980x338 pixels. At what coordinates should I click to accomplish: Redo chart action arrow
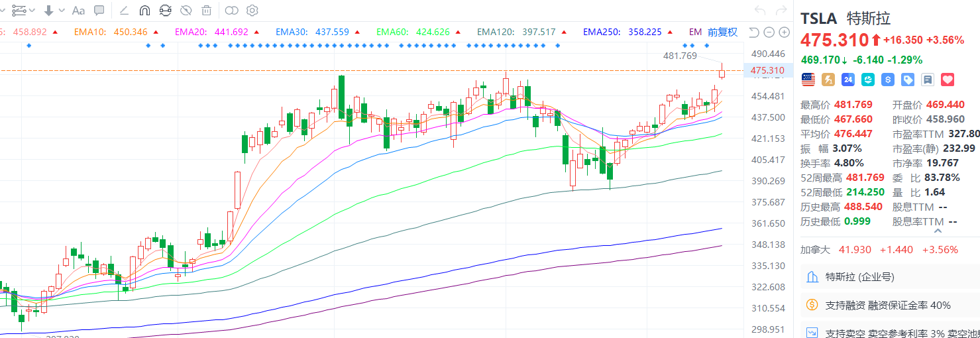tap(781, 10)
